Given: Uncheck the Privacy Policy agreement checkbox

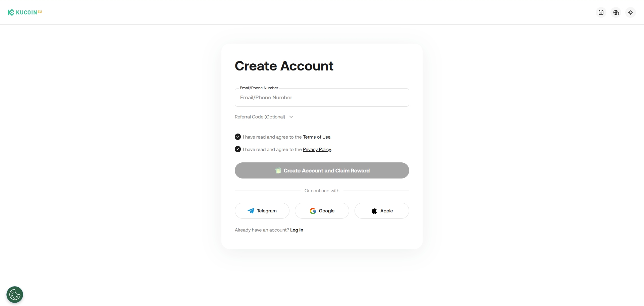Looking at the screenshot, I should [x=238, y=149].
